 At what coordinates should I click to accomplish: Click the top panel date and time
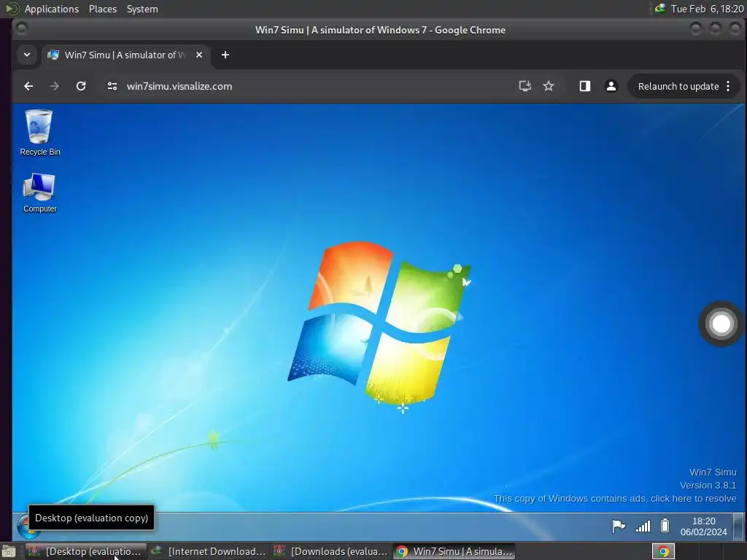(x=707, y=9)
